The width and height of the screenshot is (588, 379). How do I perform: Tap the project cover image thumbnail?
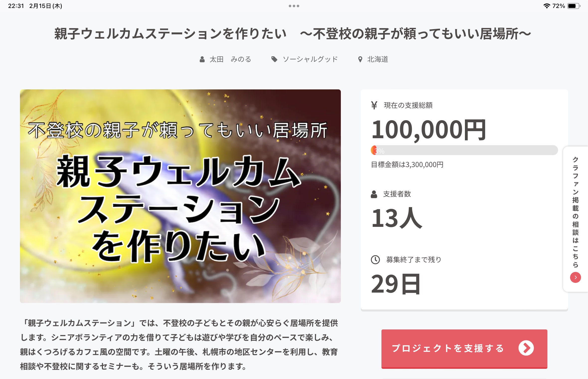pyautogui.click(x=180, y=196)
